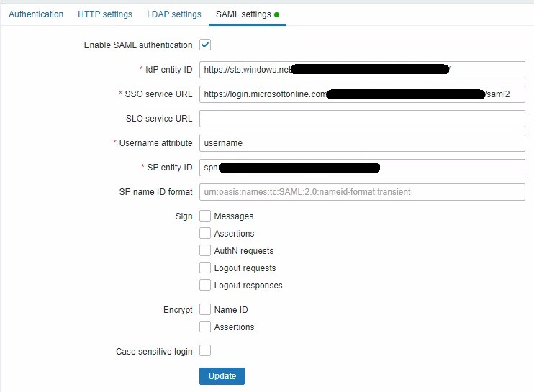
Task: Focus the SLO service URL field
Action: pyautogui.click(x=362, y=119)
